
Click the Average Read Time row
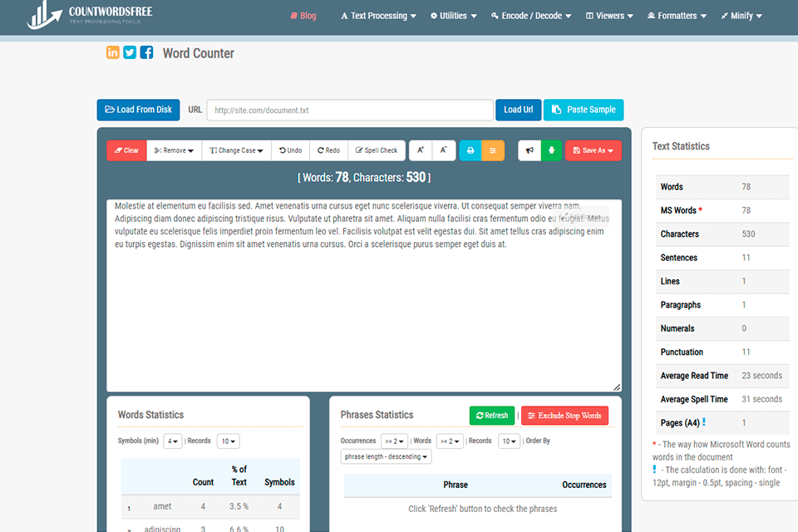(x=722, y=376)
